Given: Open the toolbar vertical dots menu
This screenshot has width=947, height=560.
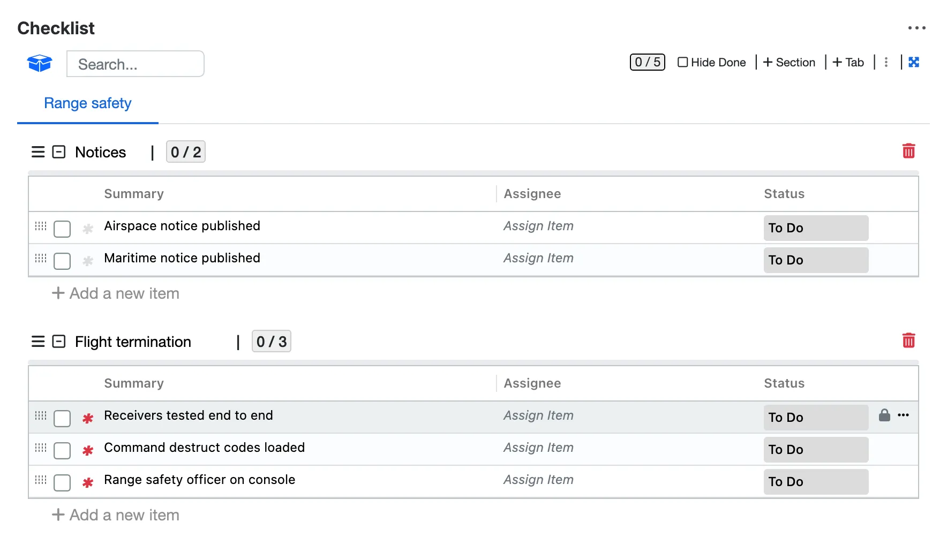Looking at the screenshot, I should (886, 62).
